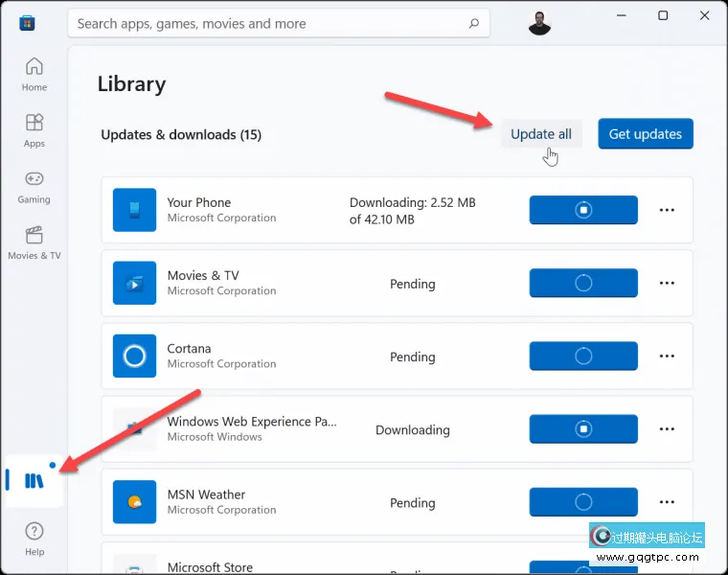728x575 pixels.
Task: Click the search apps input field
Action: tap(268, 23)
